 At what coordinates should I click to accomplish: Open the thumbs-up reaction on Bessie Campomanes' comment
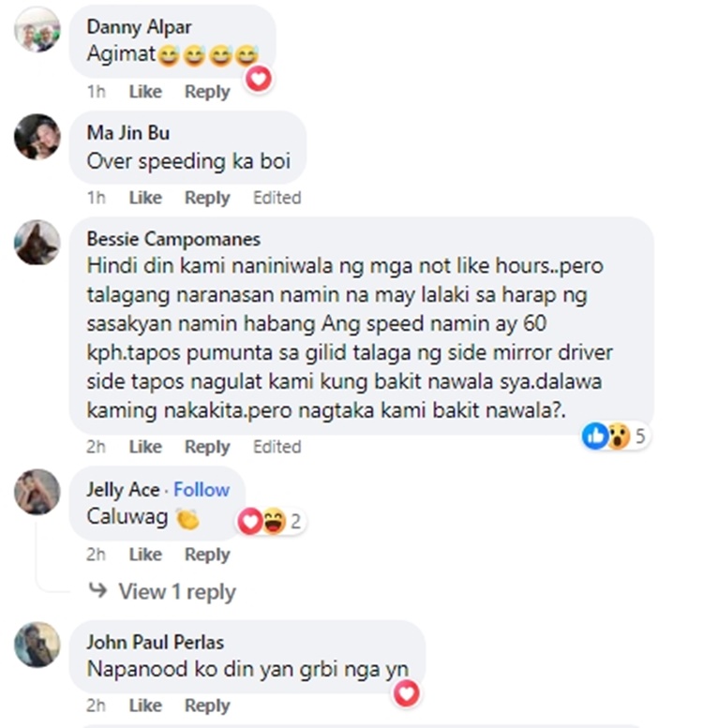595,436
